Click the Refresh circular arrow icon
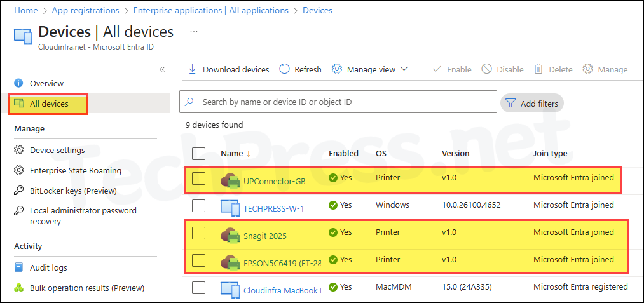 pyautogui.click(x=284, y=69)
